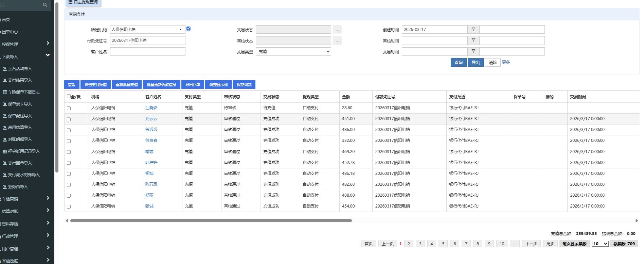
Task: Open customer link 江晓璐
Action: pyautogui.click(x=151, y=108)
